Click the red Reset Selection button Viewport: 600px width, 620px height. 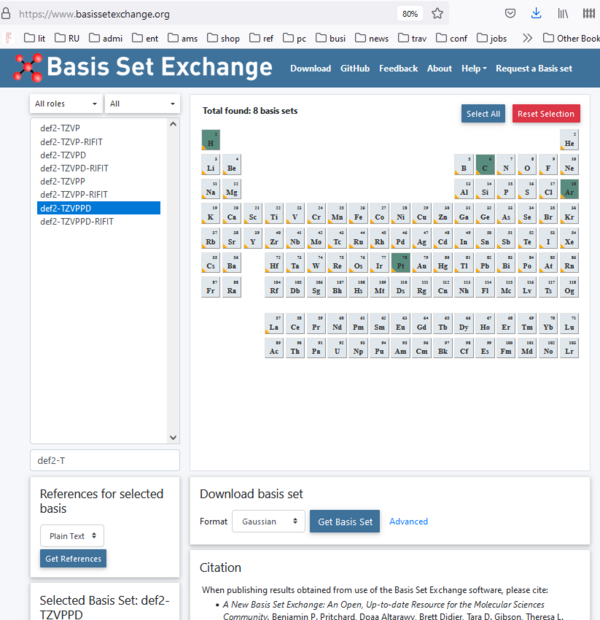click(x=545, y=114)
